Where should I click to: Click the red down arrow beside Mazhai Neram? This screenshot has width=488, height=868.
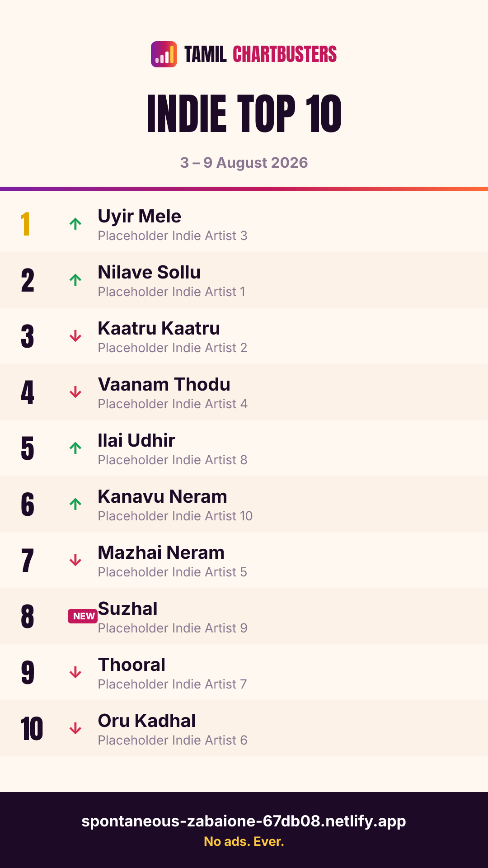(75, 560)
